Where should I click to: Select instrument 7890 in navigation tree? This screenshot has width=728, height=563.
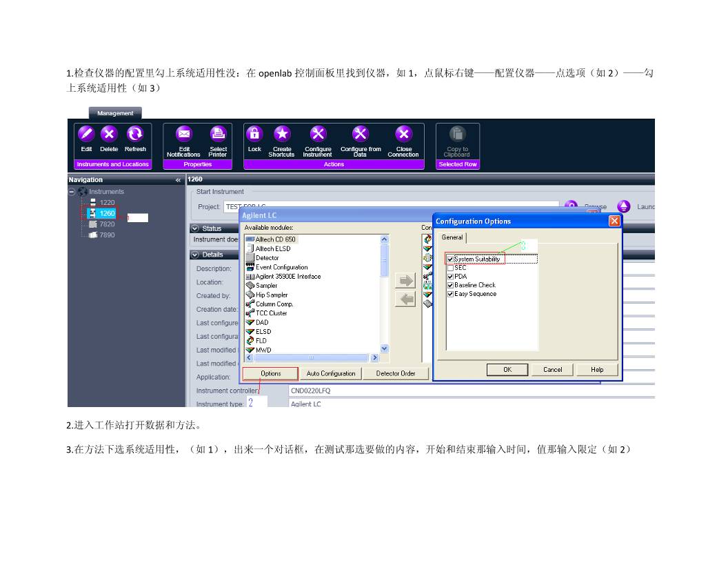click(107, 235)
